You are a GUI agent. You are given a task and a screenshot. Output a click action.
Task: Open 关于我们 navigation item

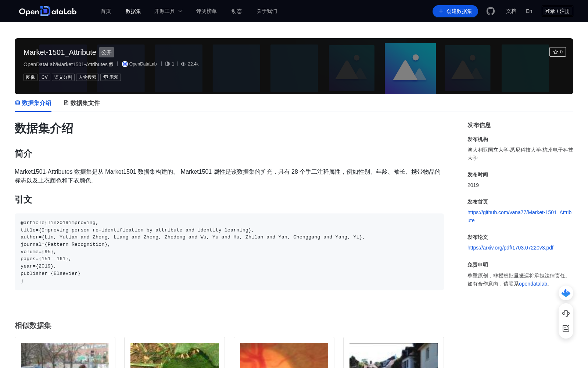(267, 11)
